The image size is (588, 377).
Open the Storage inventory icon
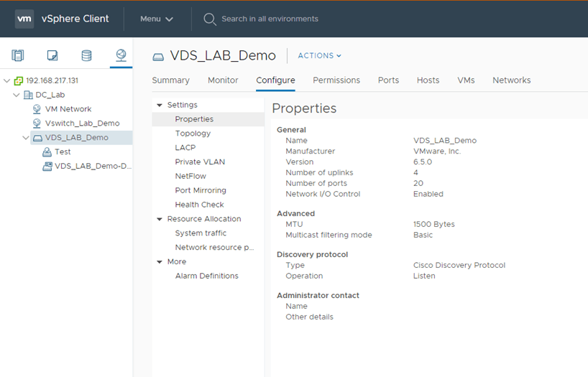coord(86,56)
